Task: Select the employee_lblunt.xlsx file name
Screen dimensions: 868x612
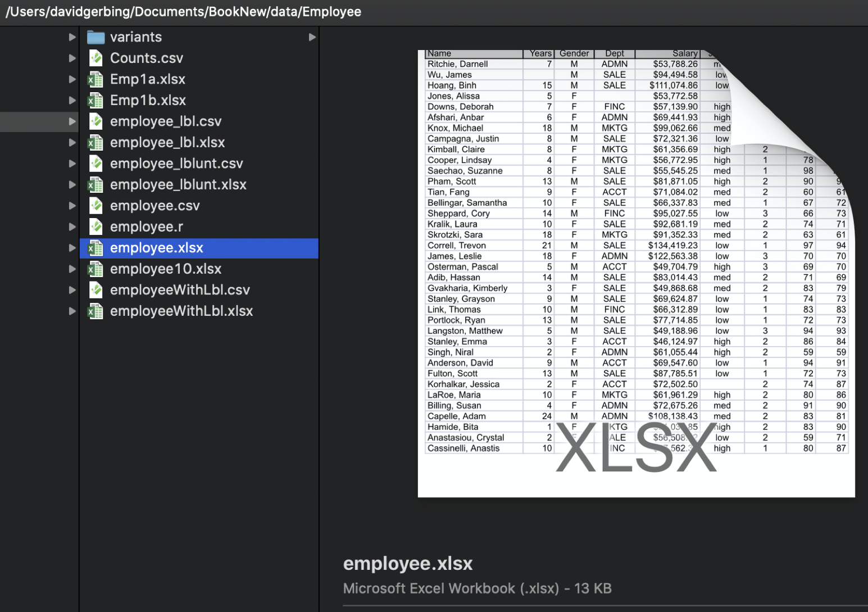Action: tap(178, 185)
